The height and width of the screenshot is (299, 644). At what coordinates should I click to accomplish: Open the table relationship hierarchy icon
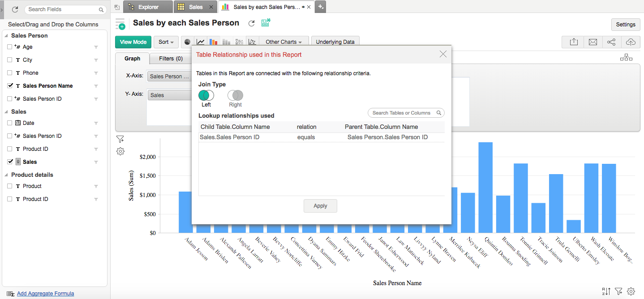(626, 57)
